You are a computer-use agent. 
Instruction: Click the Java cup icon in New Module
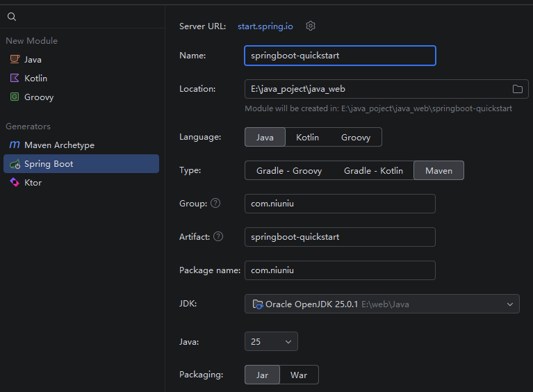click(15, 59)
